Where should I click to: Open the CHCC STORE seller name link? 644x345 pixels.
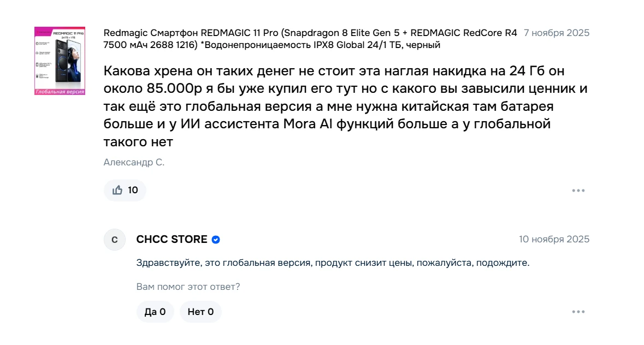click(x=172, y=240)
